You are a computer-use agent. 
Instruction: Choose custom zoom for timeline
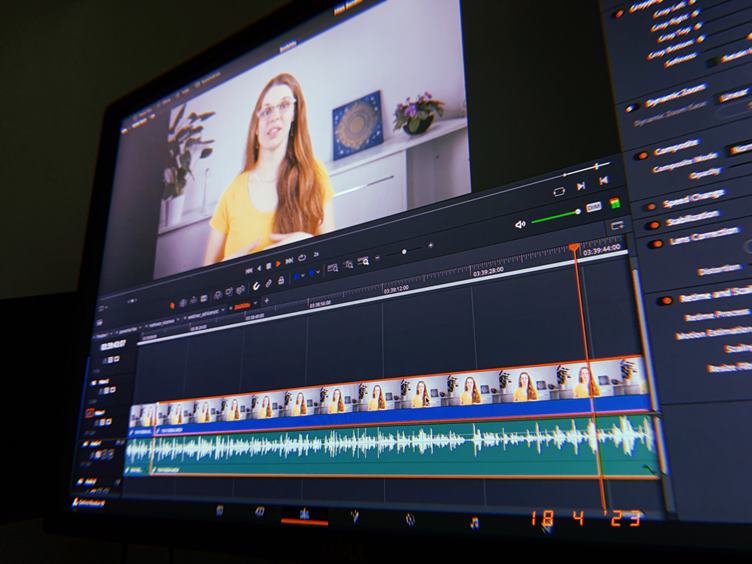(x=363, y=261)
